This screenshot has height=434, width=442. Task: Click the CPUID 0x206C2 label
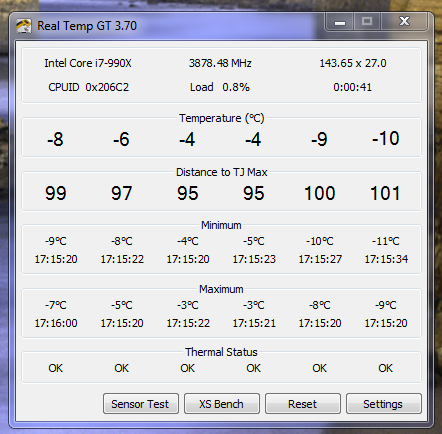(88, 87)
